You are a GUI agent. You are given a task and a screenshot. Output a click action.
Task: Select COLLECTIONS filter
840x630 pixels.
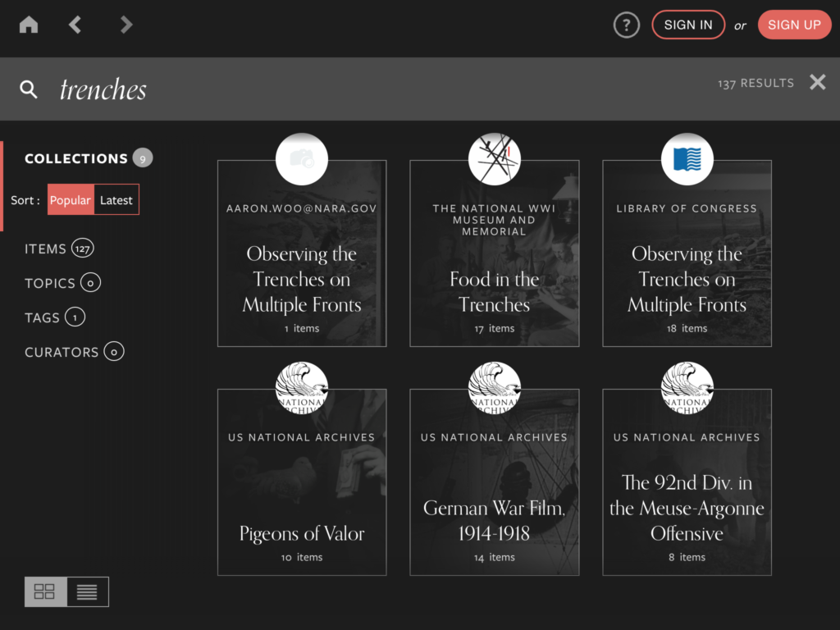(x=76, y=158)
